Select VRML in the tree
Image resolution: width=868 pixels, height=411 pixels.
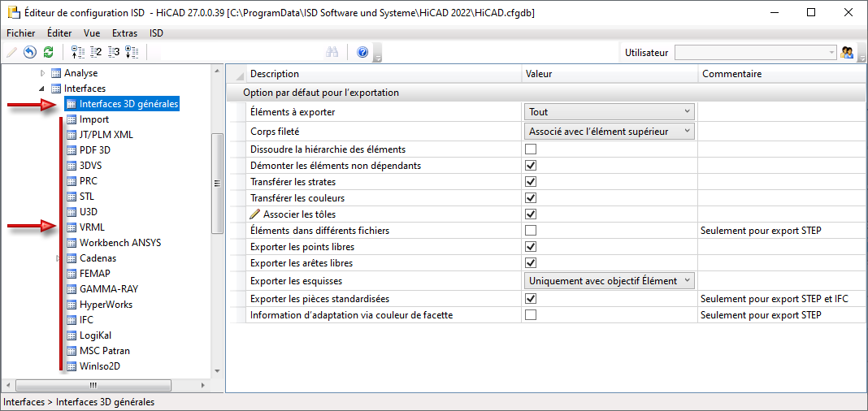coord(92,227)
